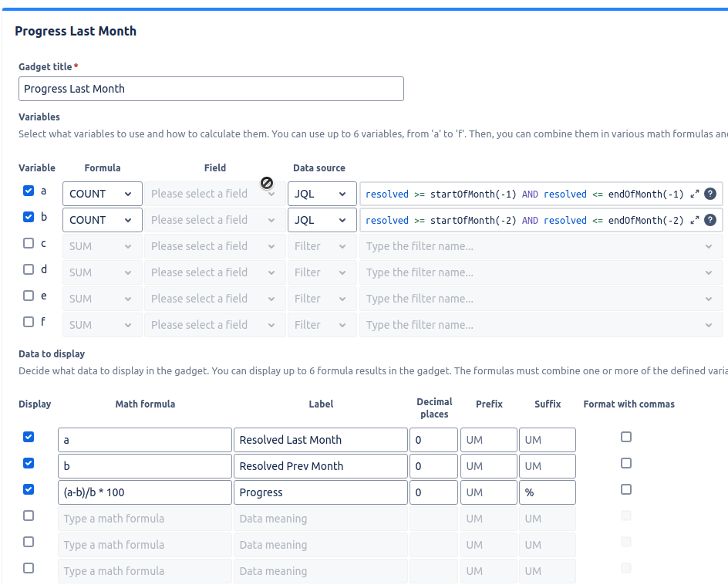Screen dimensions: 728x585
Task: Open COUNT formula dropdown for variable a
Action: pos(102,194)
